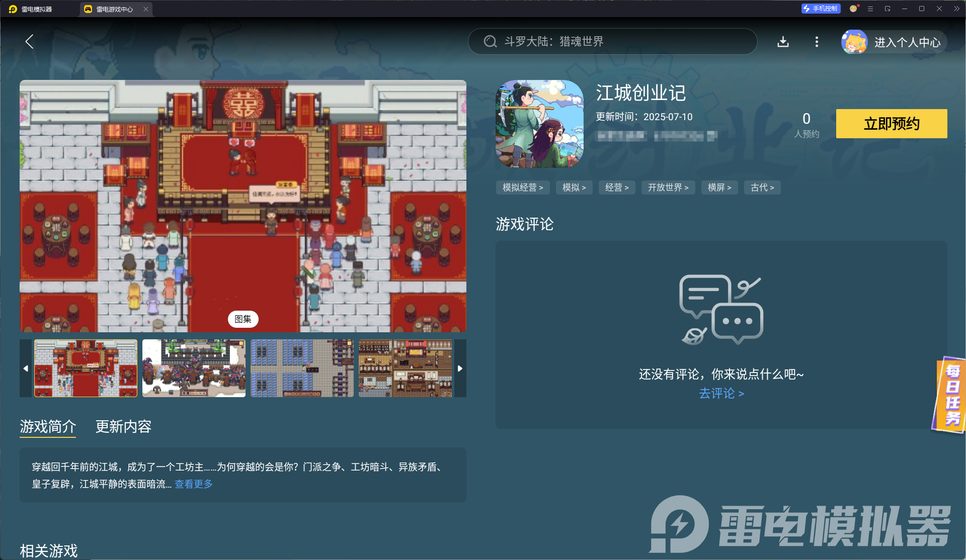The width and height of the screenshot is (966, 560).
Task: Open the 模拟经营 tag filter
Action: (523, 188)
